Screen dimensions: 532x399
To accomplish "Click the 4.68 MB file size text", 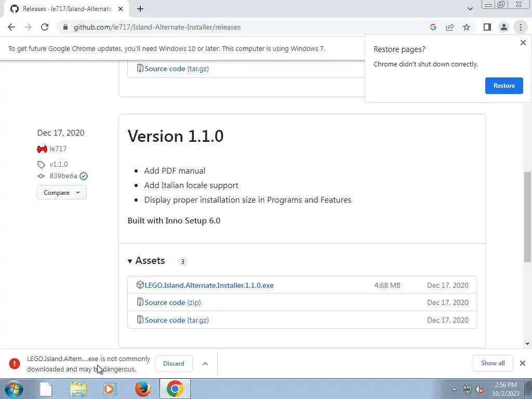I will 387,285.
